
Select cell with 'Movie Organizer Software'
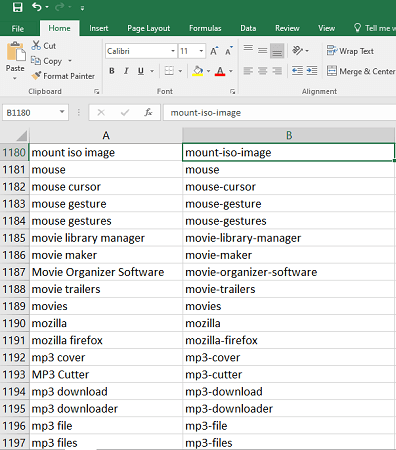106,272
